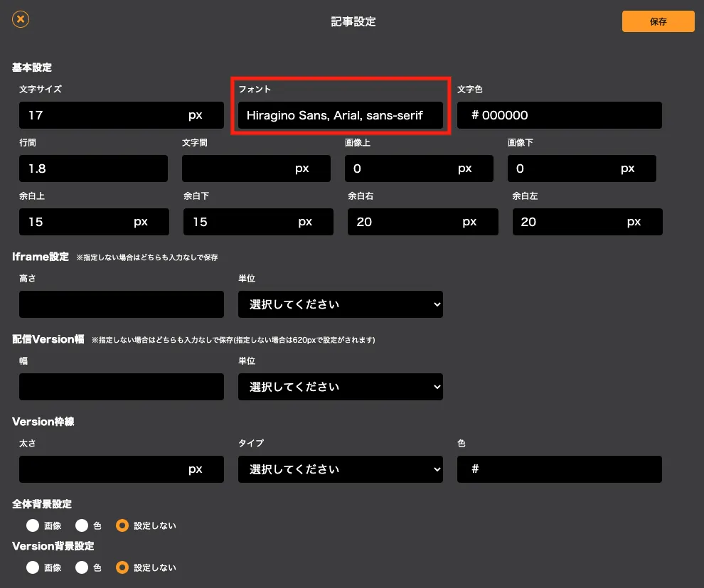Open the 配信Version幅 単位 dropdown
Screen dimensions: 704x588
(341, 387)
